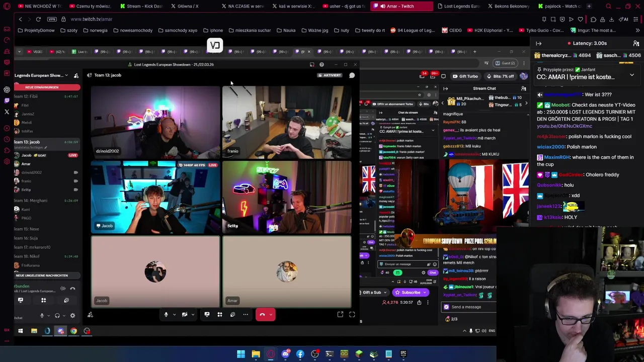
Task: Expand pinned CC: AMAR chat message
Action: click(x=632, y=75)
